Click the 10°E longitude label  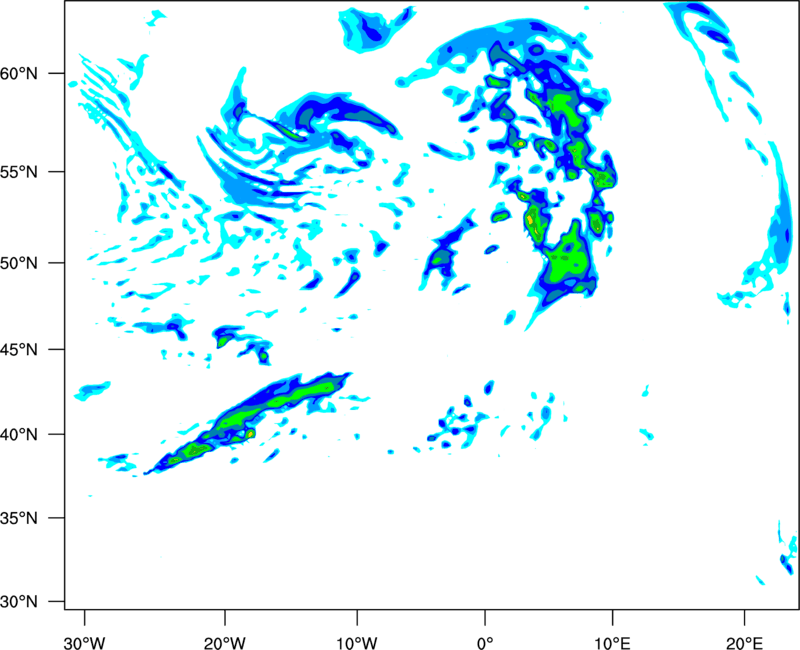pos(613,643)
